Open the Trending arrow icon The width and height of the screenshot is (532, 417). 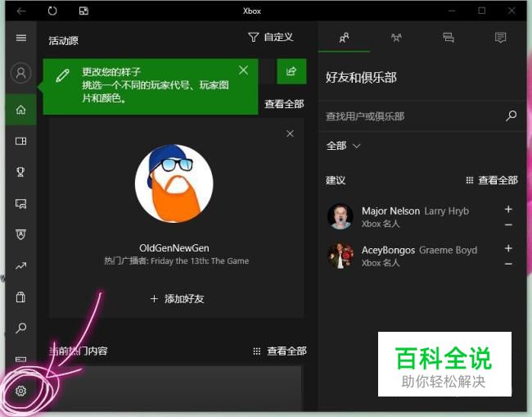(x=20, y=266)
